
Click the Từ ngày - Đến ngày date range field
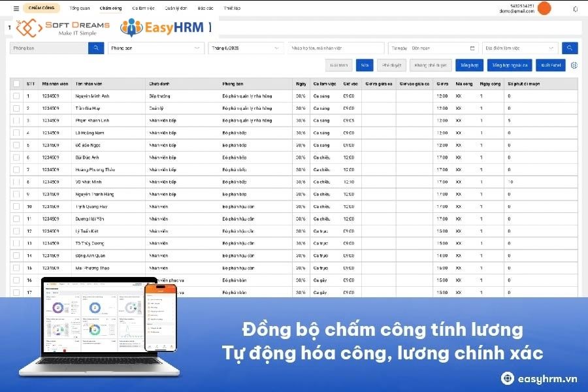click(433, 48)
